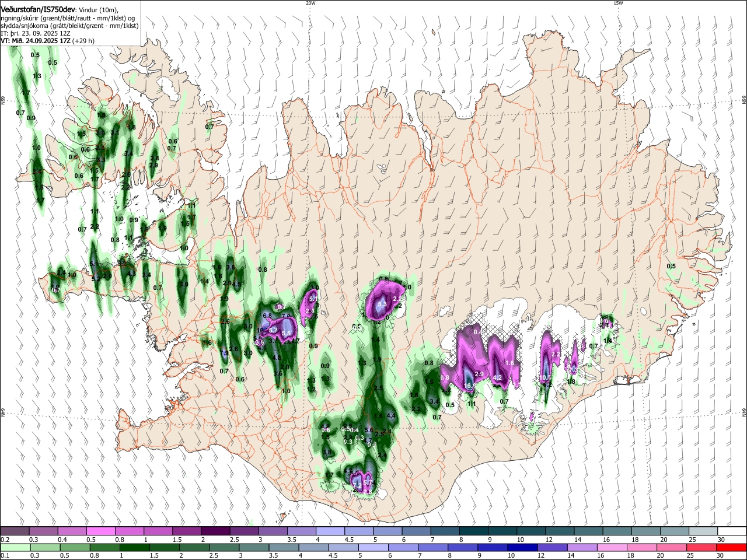Click the 'VT: Mið. 24.09.2025 17Z (+29 h)' line

pyautogui.click(x=47, y=41)
